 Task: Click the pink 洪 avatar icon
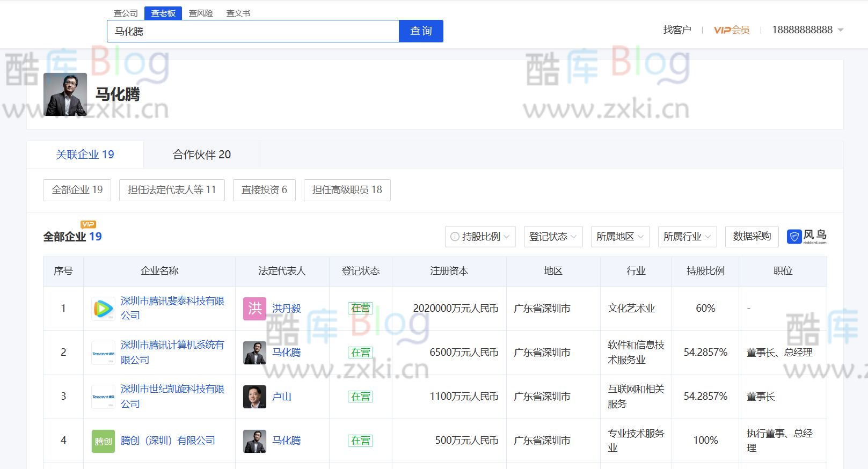[254, 309]
